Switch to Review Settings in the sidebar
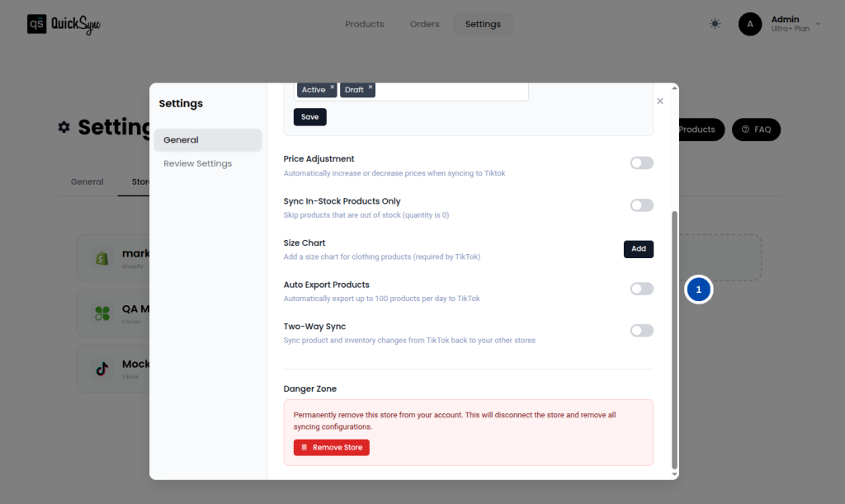Screen dimensions: 845x504 click(x=197, y=163)
